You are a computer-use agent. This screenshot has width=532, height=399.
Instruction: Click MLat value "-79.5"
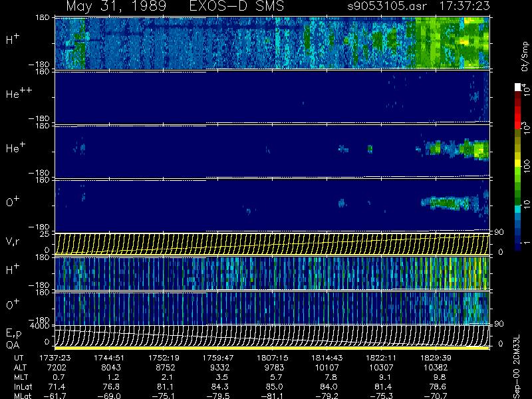point(218,396)
